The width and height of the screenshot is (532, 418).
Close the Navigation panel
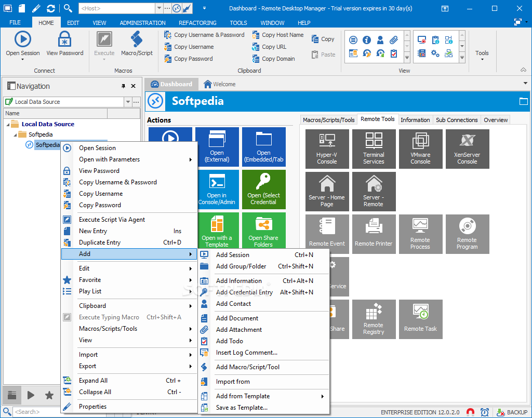(134, 86)
